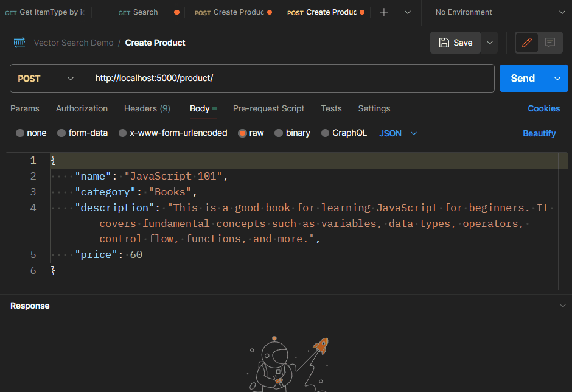Beautify the JSON request body

click(539, 133)
